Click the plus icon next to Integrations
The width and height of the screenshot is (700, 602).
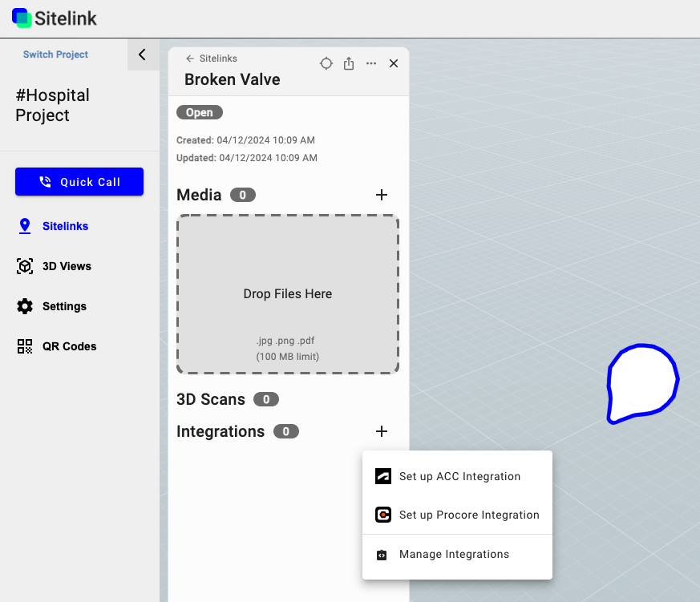click(382, 431)
